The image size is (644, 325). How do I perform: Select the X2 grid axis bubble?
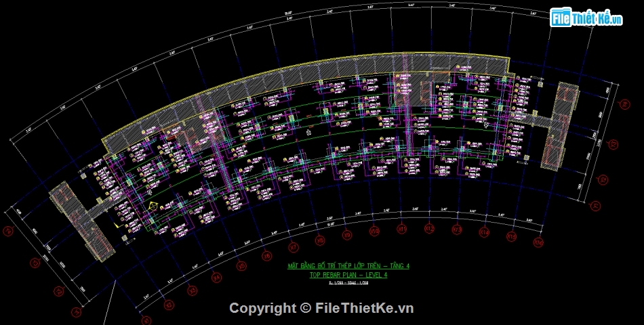pyautogui.click(x=168, y=305)
